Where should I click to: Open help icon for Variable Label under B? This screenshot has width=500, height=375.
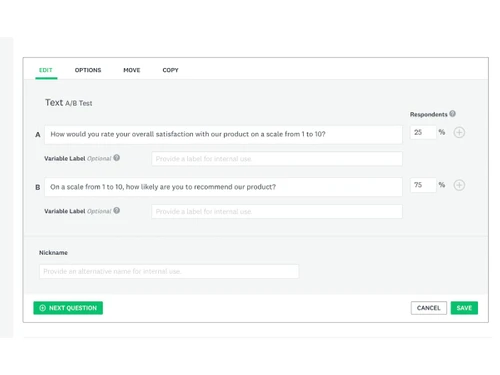[116, 210]
